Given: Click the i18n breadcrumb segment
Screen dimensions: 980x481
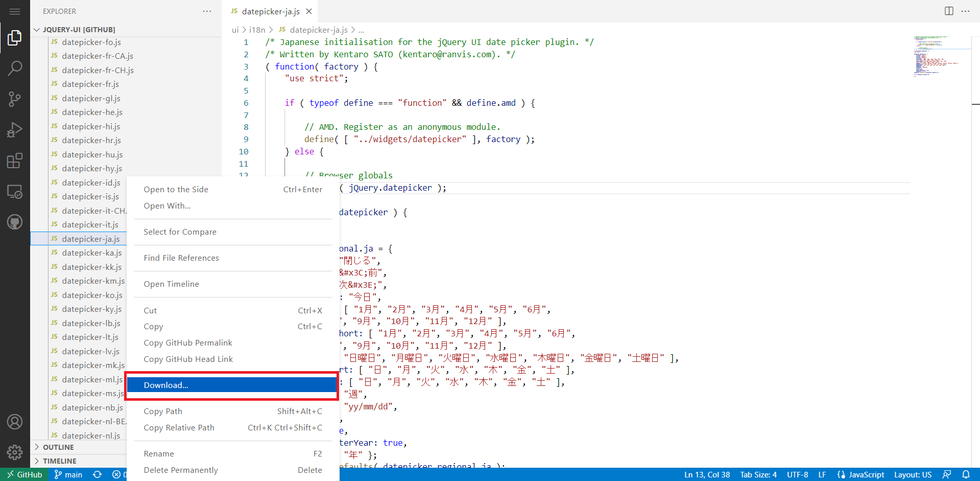Looking at the screenshot, I should pos(257,30).
